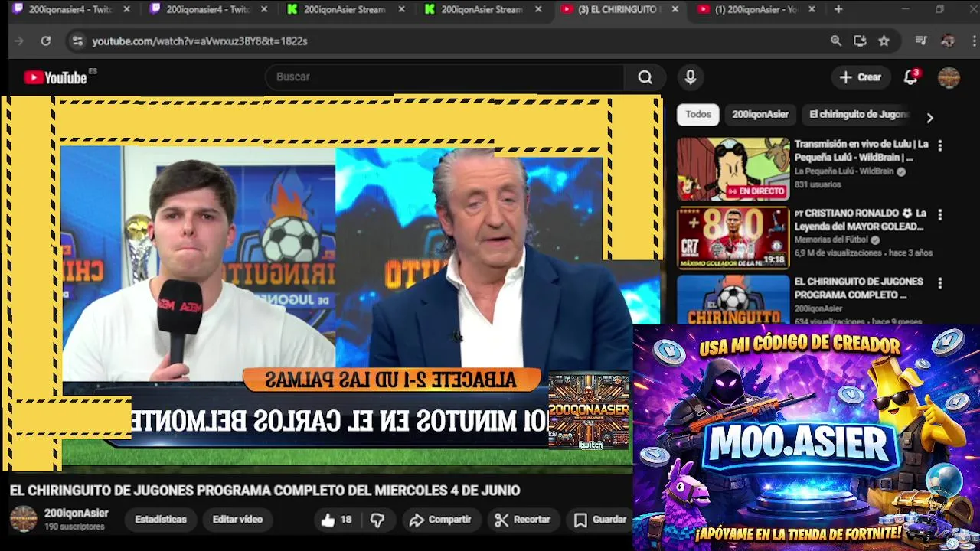Screen dimensions: 980x551
Task: Like the video (18 likes)
Action: [337, 520]
